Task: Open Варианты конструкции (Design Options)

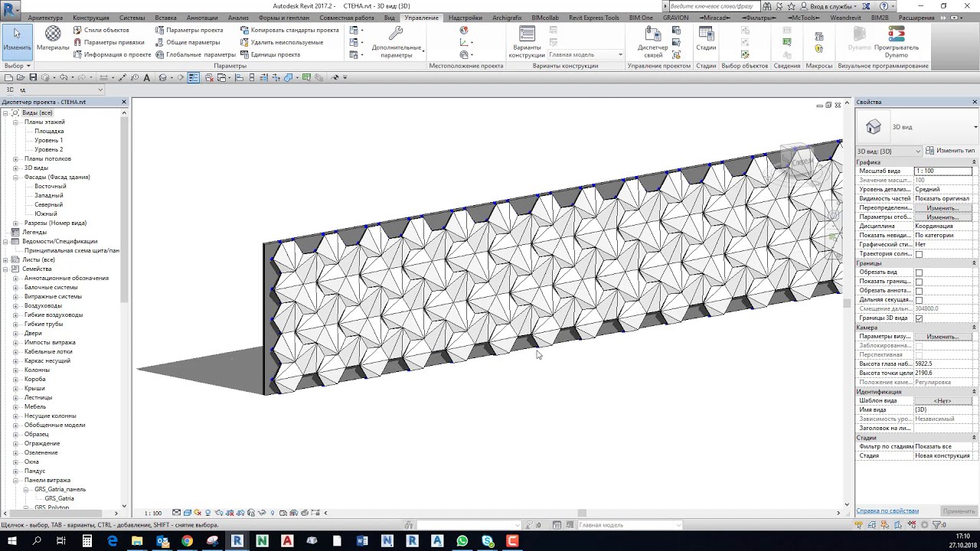Action: pyautogui.click(x=527, y=41)
